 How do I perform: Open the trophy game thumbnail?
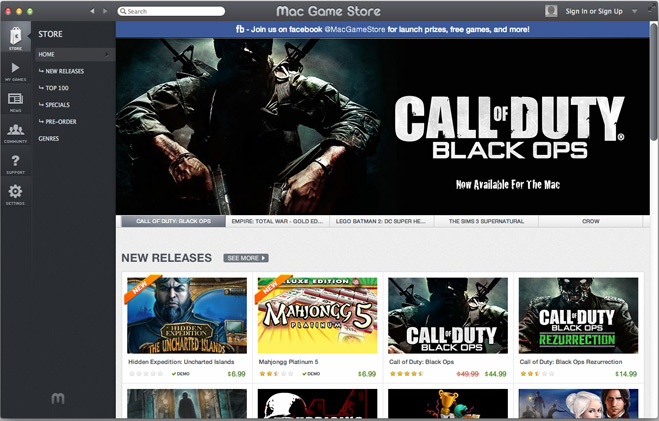click(x=448, y=403)
